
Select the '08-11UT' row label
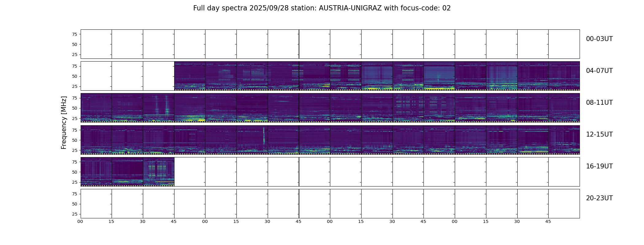pyautogui.click(x=599, y=103)
